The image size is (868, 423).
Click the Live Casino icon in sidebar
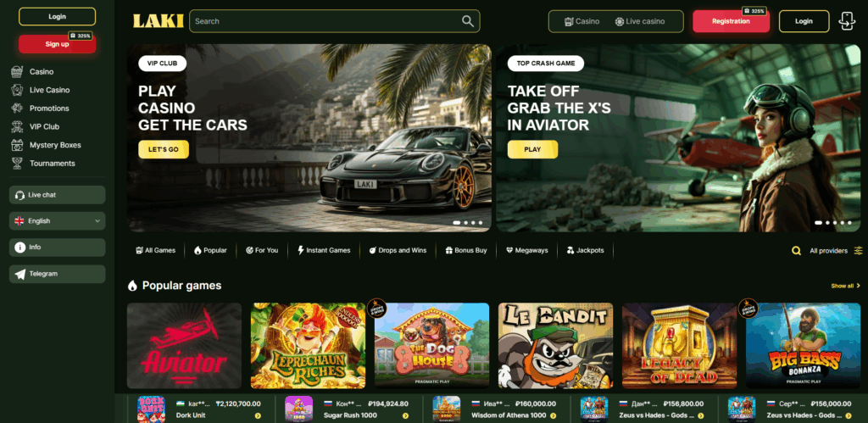[x=17, y=90]
